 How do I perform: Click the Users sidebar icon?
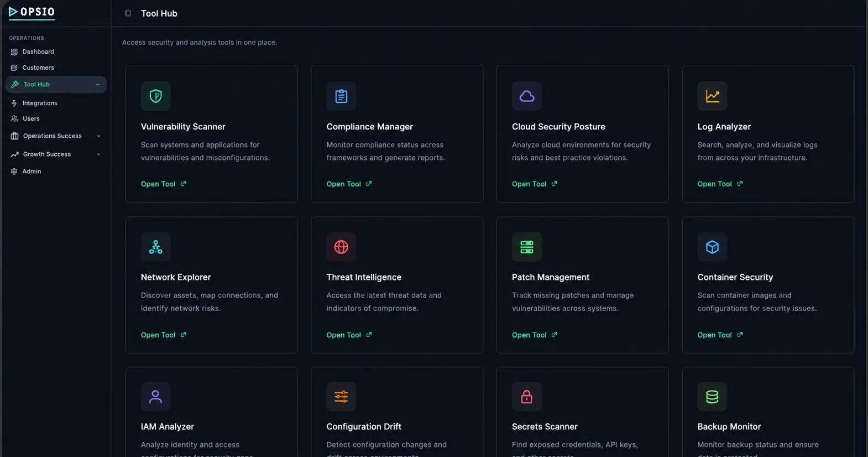[x=14, y=118]
